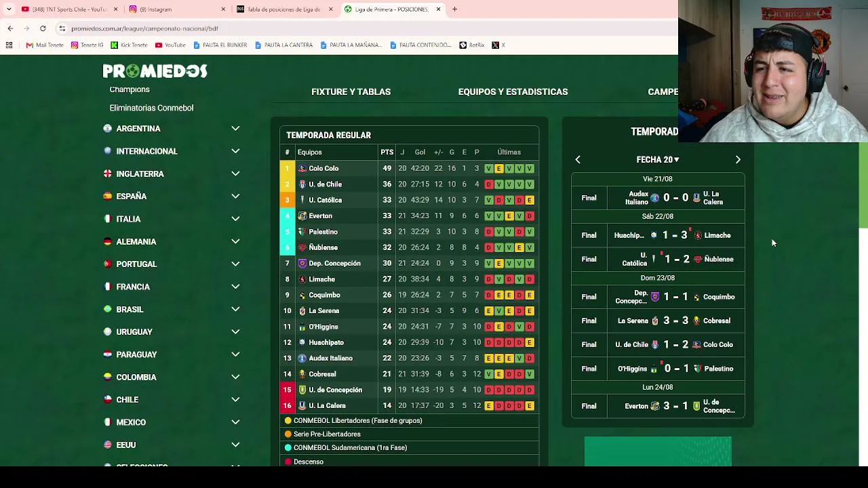Open U. de Chile vs Colo Colo match
This screenshot has height=488, width=868.
658,344
